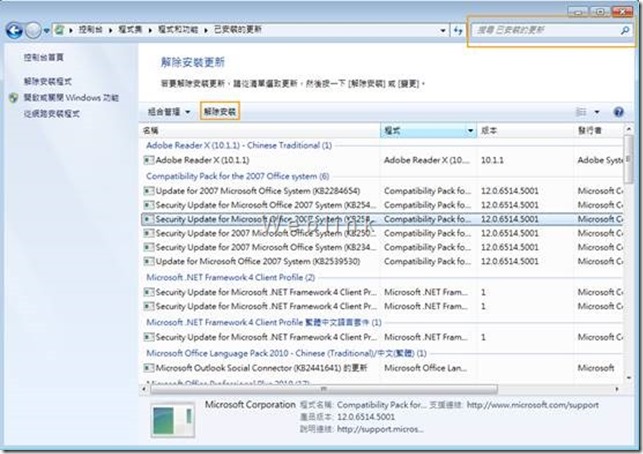Click Microsoft Corporation publisher text in details pane
643x454 pixels.
(x=250, y=405)
